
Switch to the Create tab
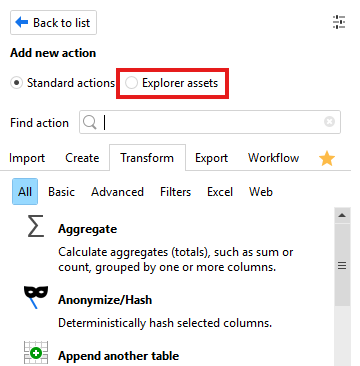pos(82,158)
